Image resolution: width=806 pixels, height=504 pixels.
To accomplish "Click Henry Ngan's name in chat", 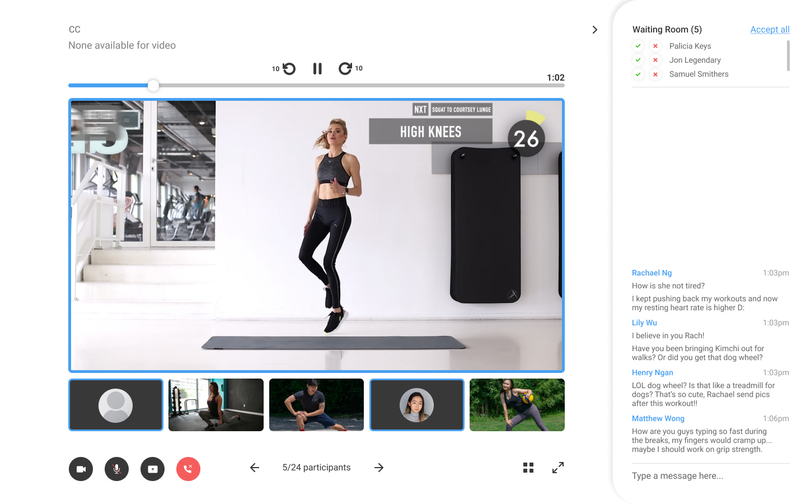I will 652,373.
